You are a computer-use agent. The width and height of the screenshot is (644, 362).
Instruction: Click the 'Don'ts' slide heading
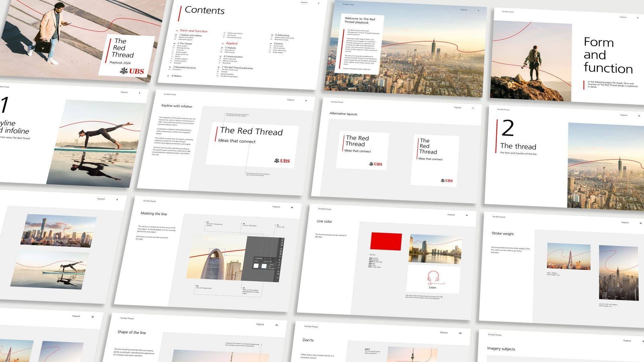click(x=308, y=340)
